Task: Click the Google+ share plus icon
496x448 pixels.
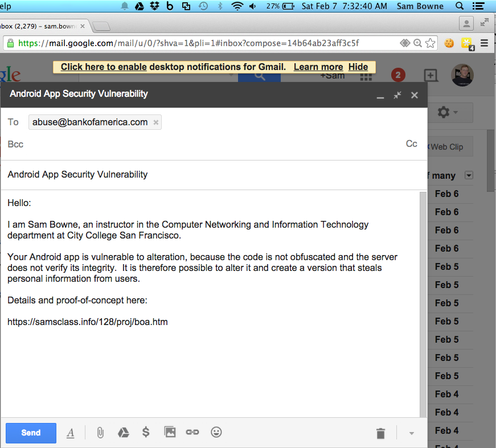Action: [431, 75]
